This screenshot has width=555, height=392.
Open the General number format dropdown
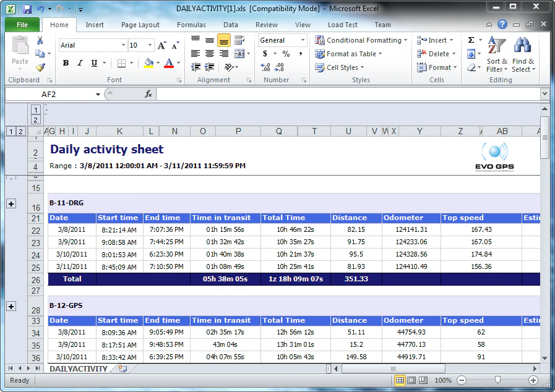coord(303,40)
